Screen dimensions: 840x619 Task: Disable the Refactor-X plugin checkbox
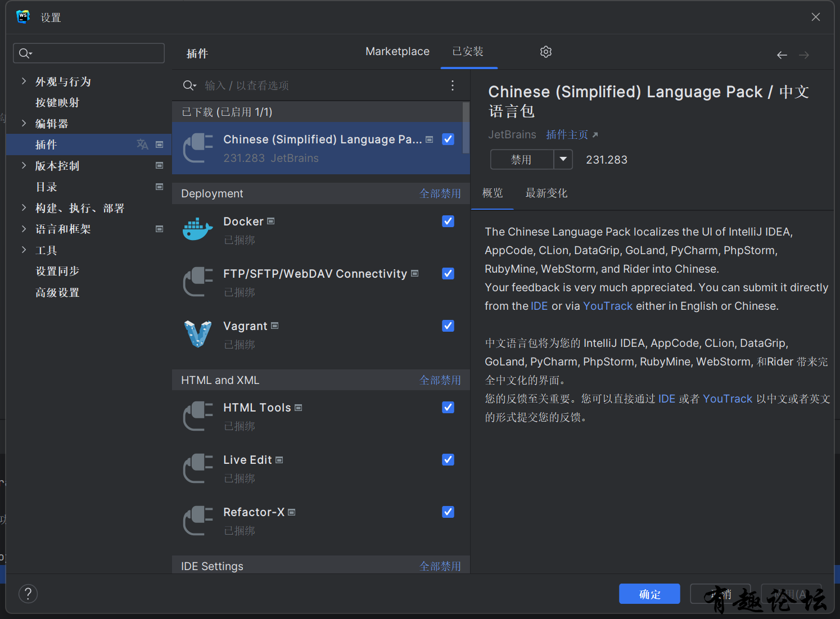(448, 512)
